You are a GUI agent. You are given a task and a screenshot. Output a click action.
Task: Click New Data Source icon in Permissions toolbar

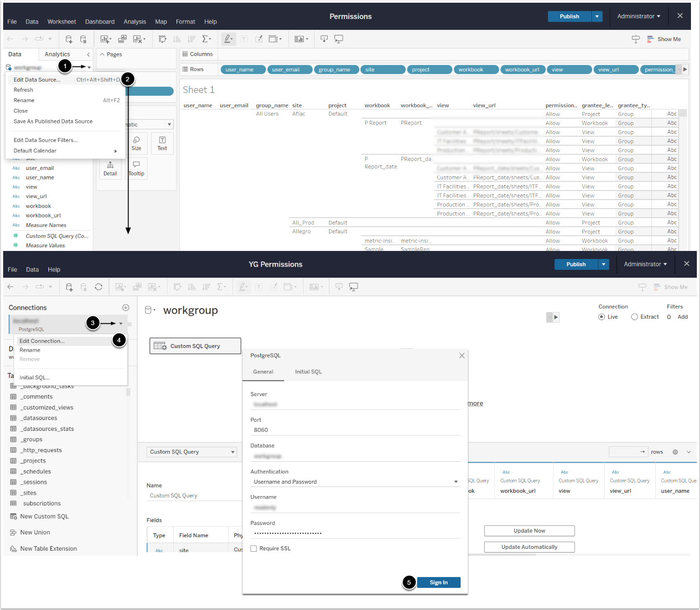click(x=69, y=39)
